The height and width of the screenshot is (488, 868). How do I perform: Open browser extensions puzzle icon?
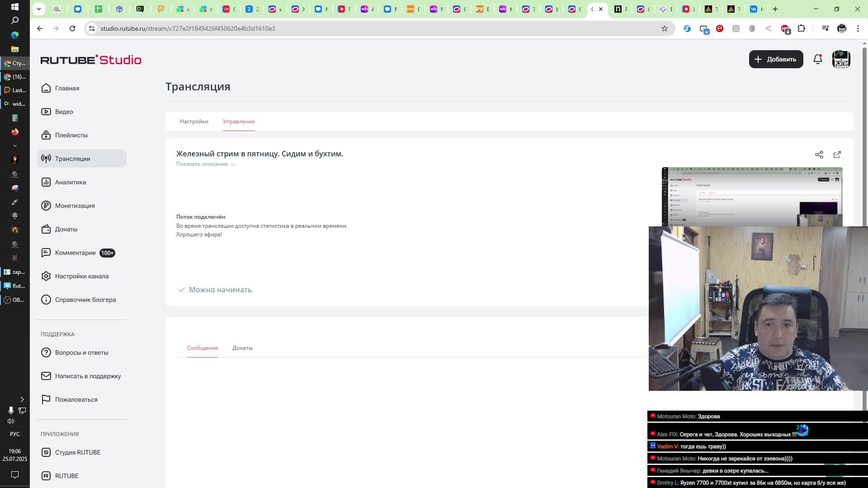801,28
